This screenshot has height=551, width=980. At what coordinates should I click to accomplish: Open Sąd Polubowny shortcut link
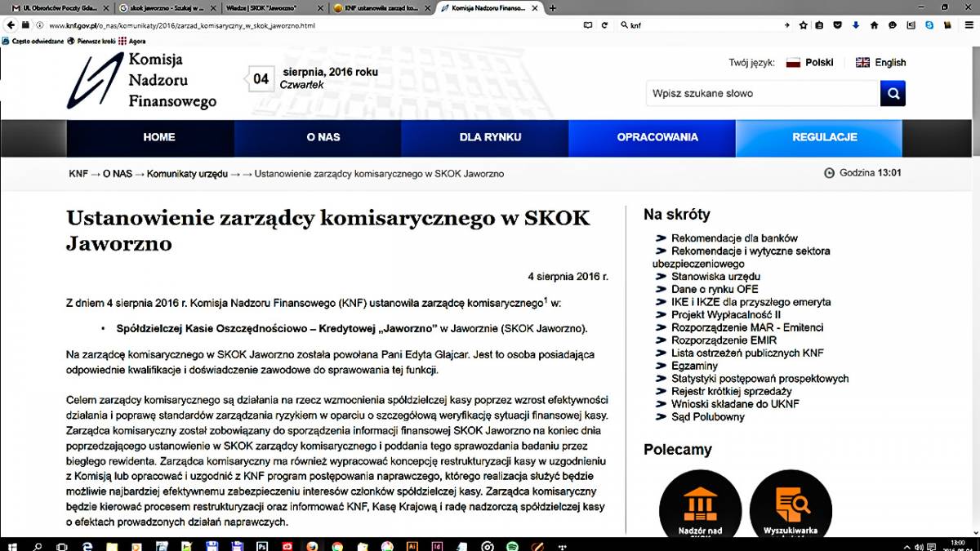(708, 416)
